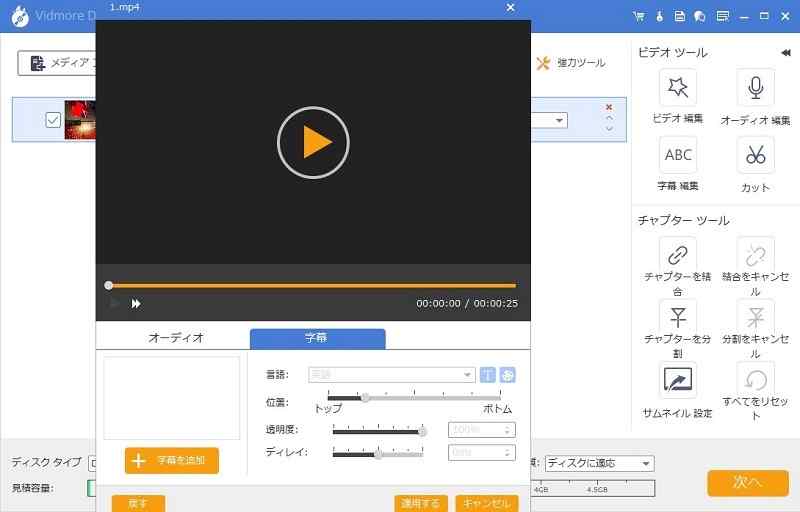800x512 pixels.
Task: Move media item up with arrow
Action: (x=609, y=118)
